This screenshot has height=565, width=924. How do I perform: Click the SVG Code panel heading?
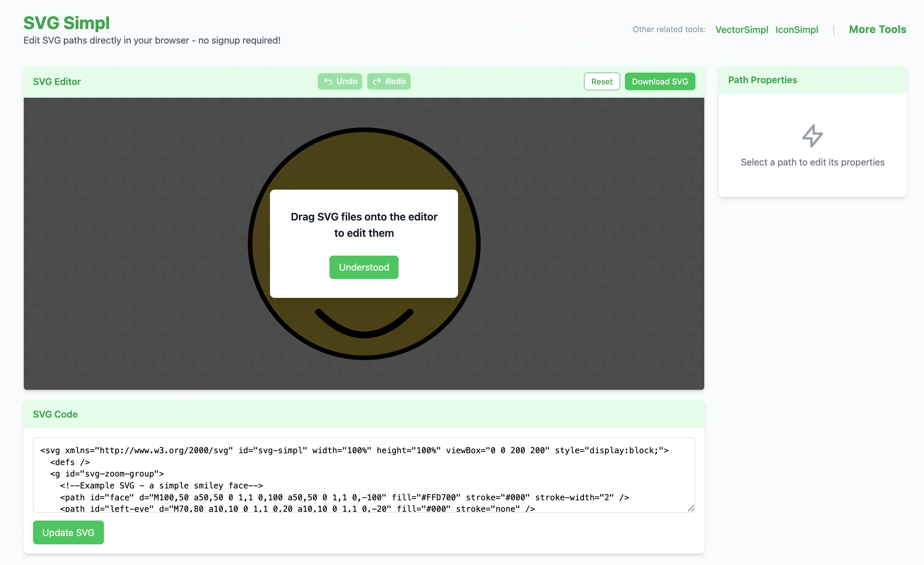(x=55, y=414)
